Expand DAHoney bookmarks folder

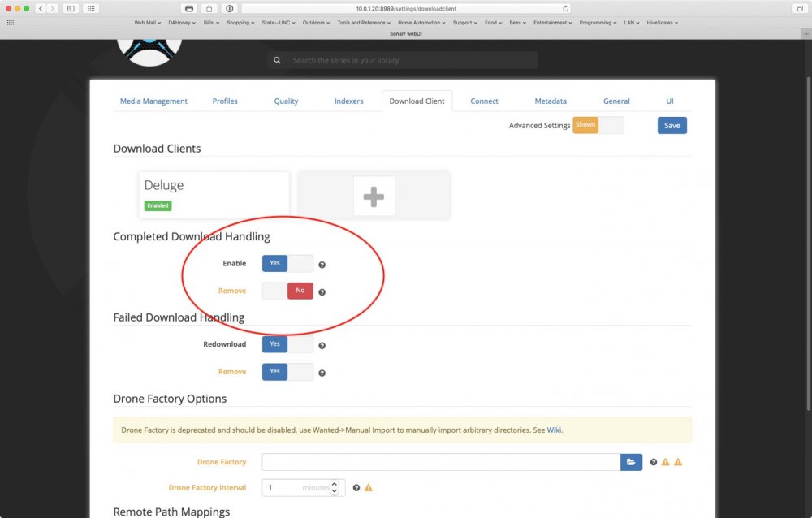[182, 23]
